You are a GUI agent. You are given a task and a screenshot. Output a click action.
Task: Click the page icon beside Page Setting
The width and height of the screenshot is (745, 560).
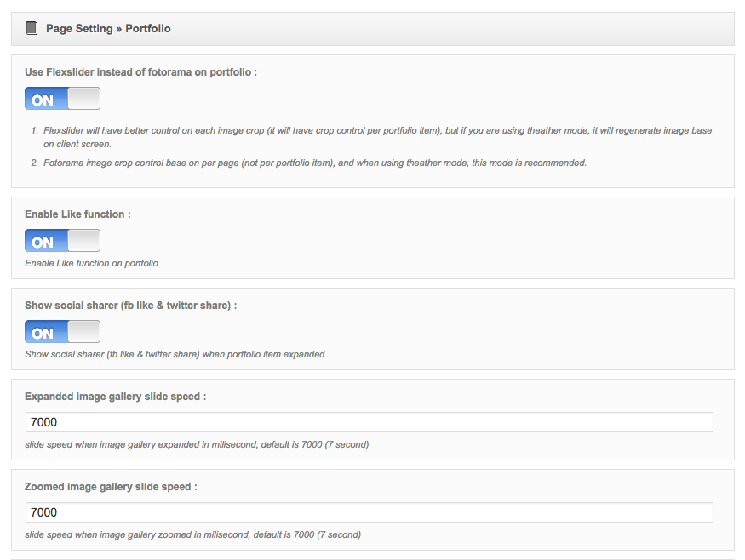click(32, 28)
